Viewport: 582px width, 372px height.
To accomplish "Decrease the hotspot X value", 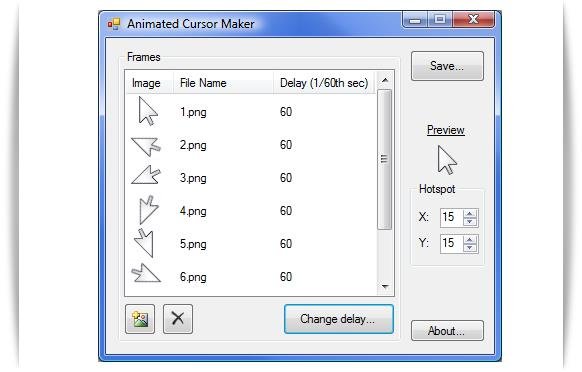I will click(x=470, y=222).
